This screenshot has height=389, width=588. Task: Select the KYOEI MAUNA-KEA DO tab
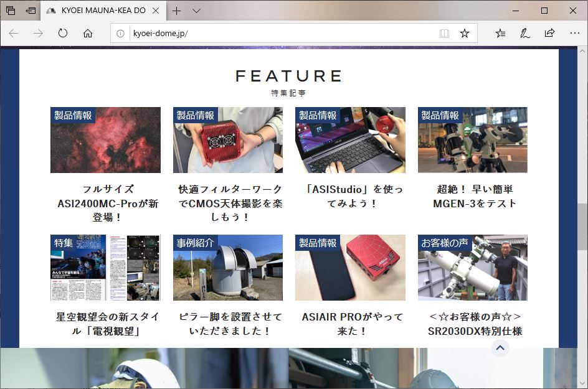coord(103,11)
